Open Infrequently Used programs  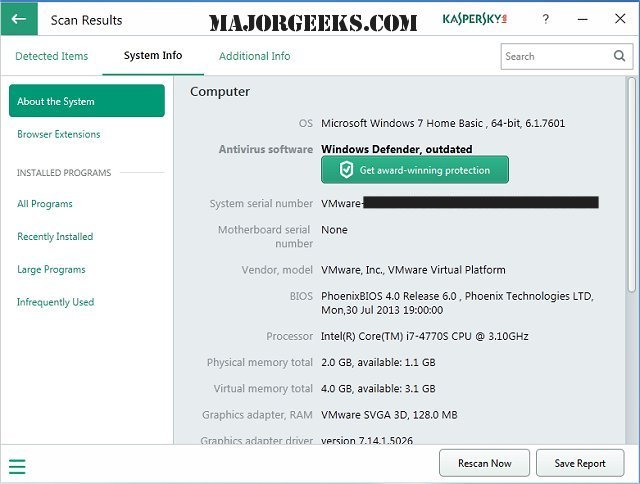coord(56,302)
